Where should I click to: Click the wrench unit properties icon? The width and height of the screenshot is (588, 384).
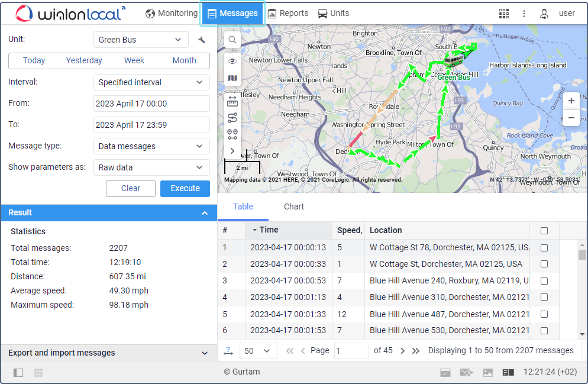tap(202, 40)
